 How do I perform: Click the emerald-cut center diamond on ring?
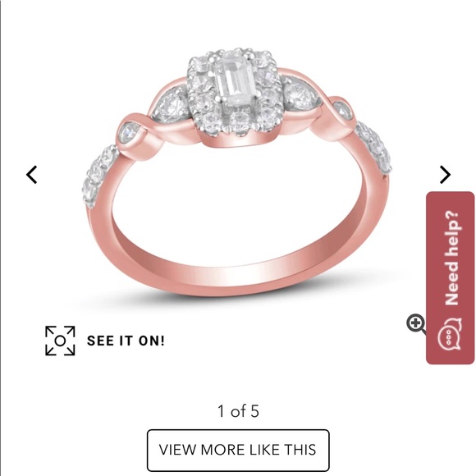click(x=236, y=80)
